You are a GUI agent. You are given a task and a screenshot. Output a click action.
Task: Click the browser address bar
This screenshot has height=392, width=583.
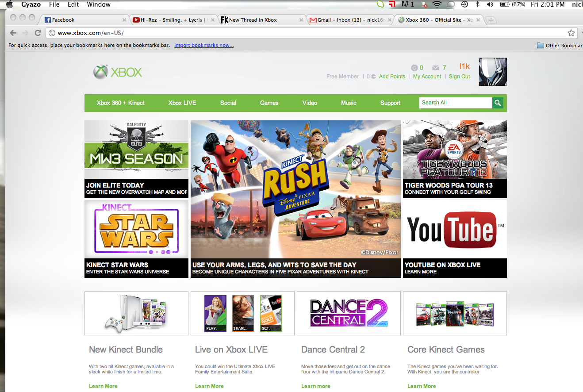click(x=311, y=33)
